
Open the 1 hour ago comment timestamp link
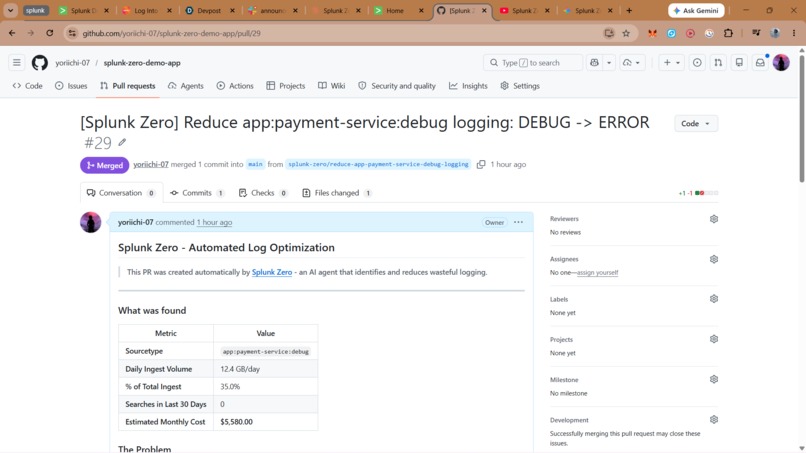pyautogui.click(x=214, y=222)
